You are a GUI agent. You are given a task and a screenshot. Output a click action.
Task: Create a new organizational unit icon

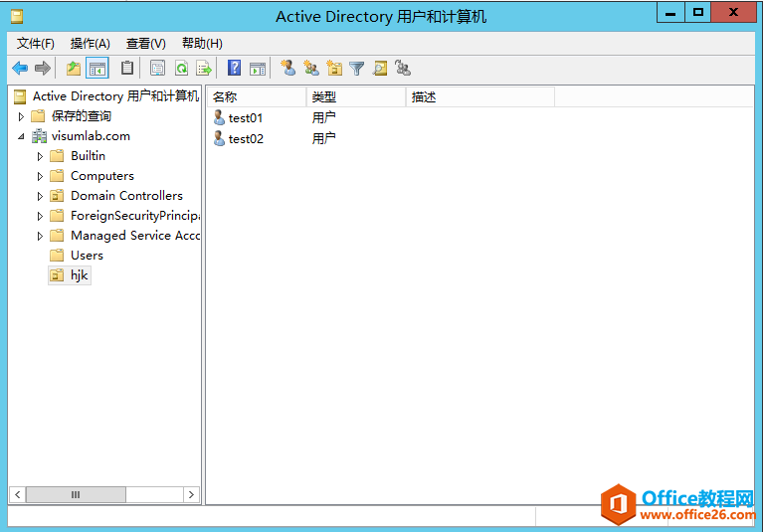[x=334, y=68]
